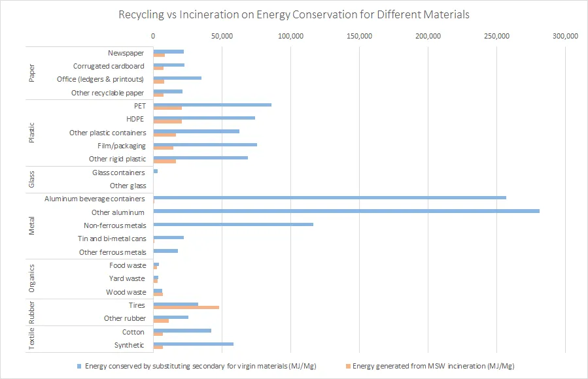The height and width of the screenshot is (379, 588).
Task: Select the '100,000' axis value
Action: pyautogui.click(x=290, y=37)
